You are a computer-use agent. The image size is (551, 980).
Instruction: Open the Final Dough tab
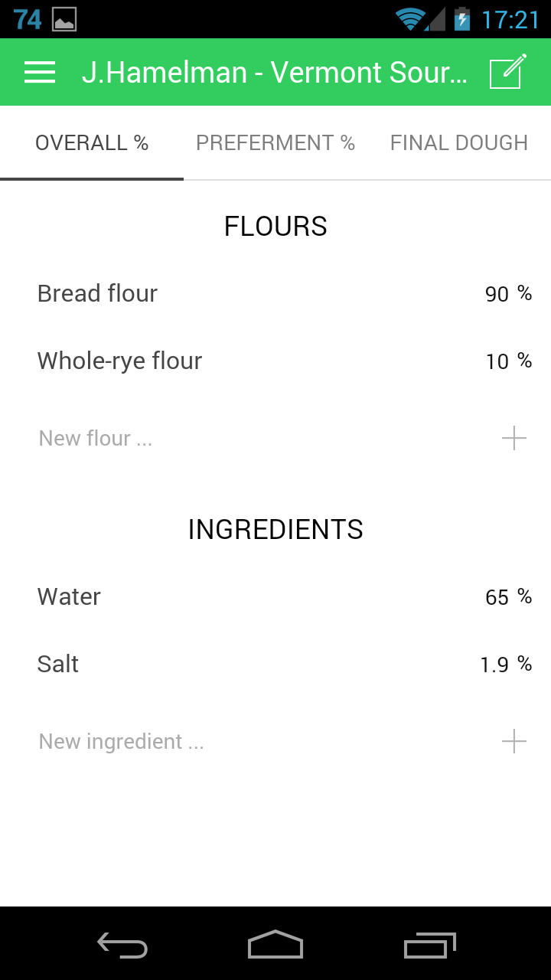459,143
